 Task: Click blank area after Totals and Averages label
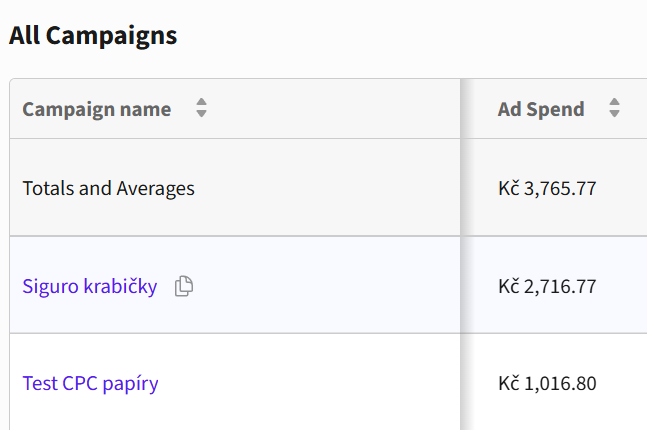click(326, 189)
